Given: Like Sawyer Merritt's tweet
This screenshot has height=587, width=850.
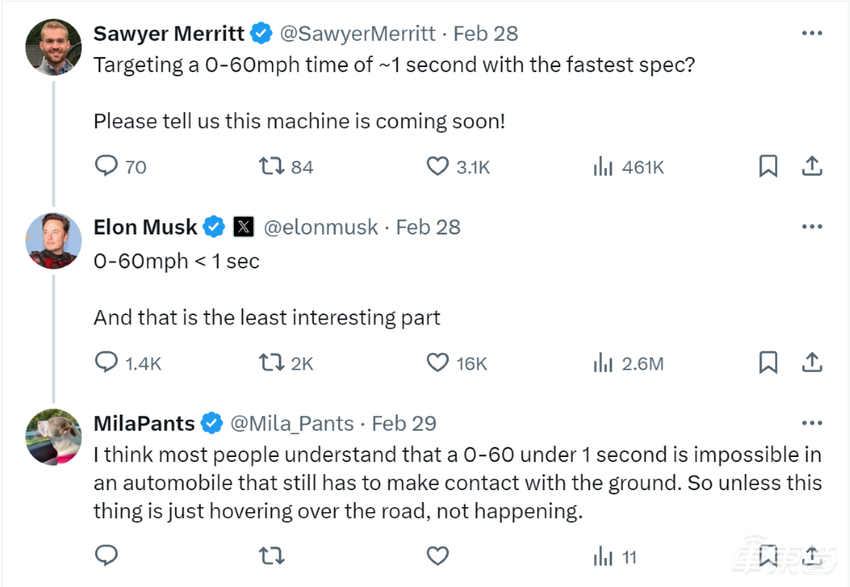Looking at the screenshot, I should (x=438, y=166).
